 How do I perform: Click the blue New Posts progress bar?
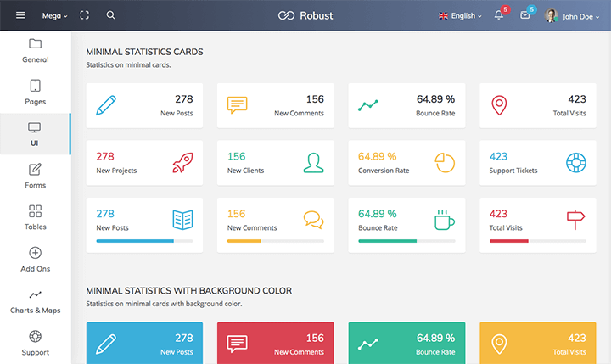coord(144,241)
